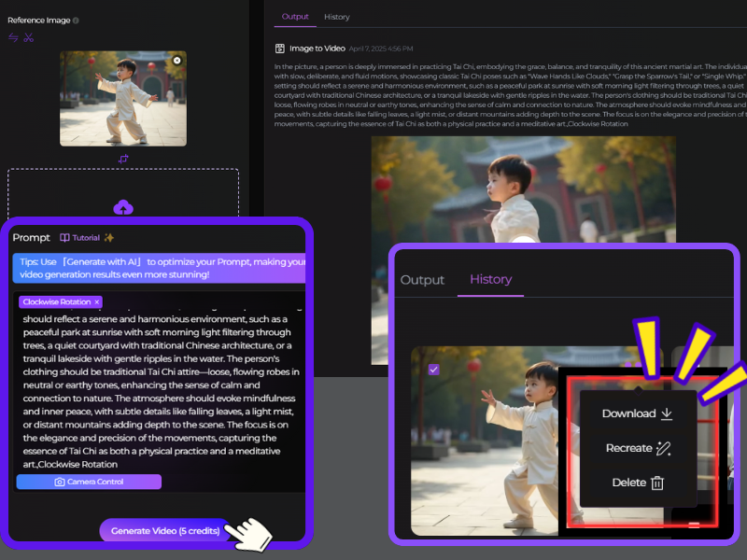Click the sparkle Generate with AI icon
The width and height of the screenshot is (747, 560).
coord(109,238)
